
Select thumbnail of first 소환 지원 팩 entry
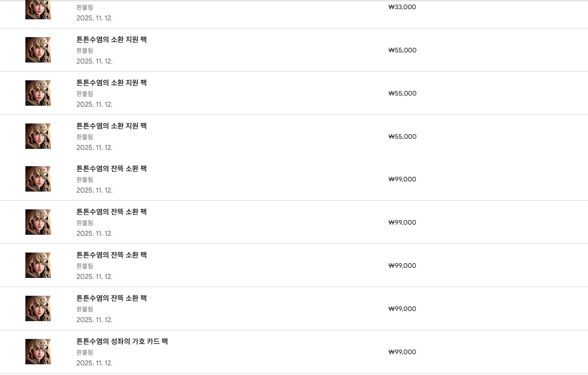(x=38, y=50)
